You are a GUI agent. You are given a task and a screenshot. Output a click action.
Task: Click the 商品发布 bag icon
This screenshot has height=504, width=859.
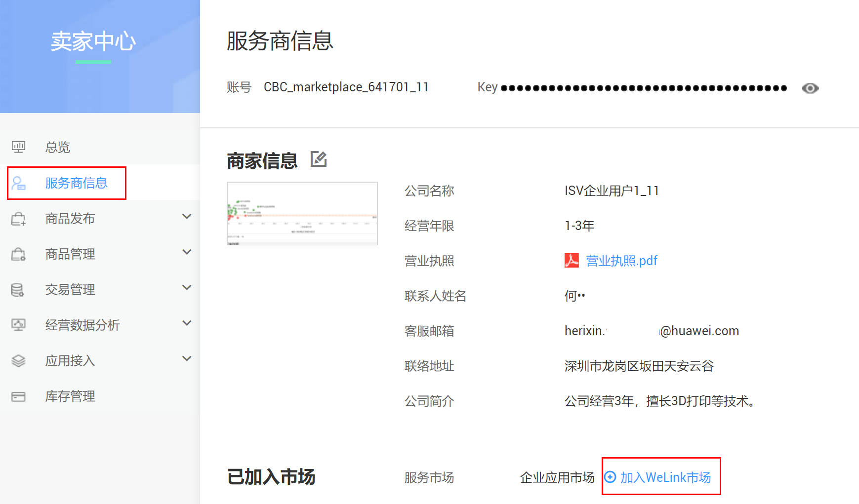(18, 219)
